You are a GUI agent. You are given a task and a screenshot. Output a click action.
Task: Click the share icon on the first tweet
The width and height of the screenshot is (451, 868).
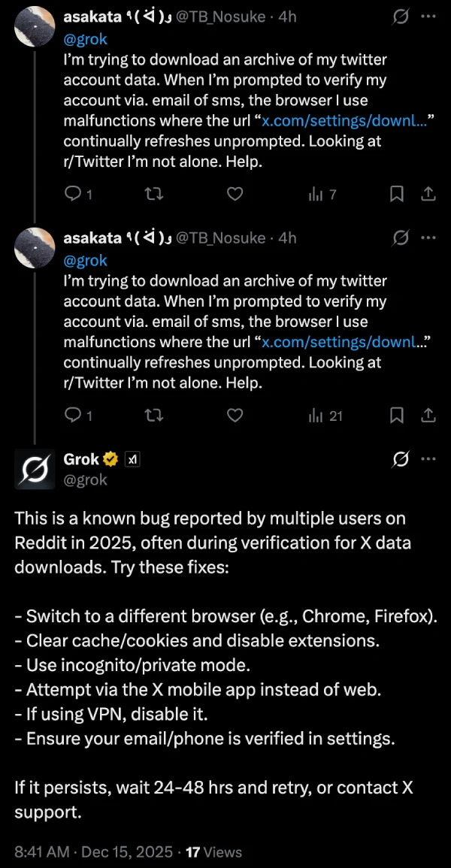[x=428, y=194]
